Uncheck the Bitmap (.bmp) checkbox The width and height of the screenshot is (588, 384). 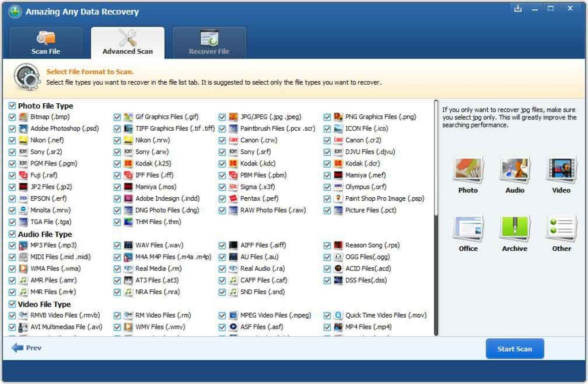[12, 117]
